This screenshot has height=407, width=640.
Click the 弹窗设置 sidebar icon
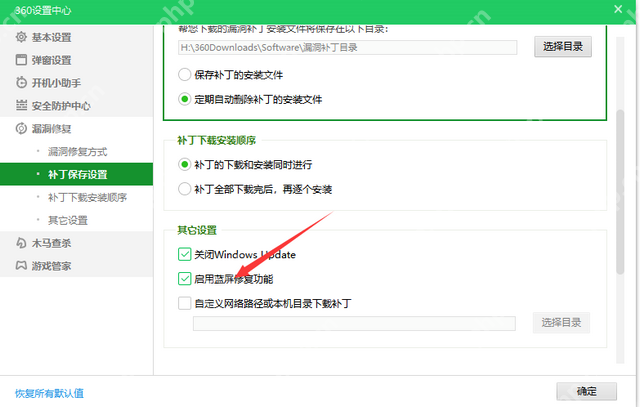(21, 60)
